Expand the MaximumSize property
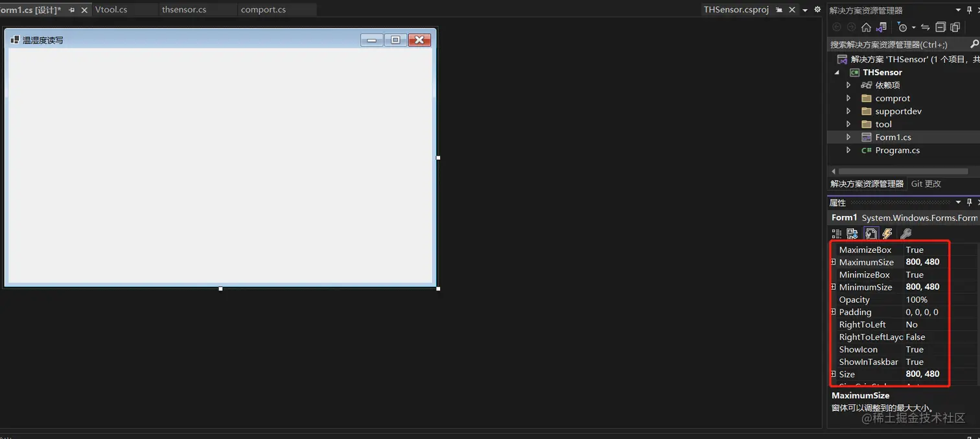 coord(834,262)
